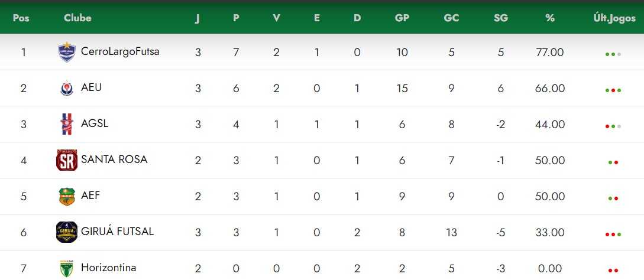644x280 pixels.
Task: Open the AEF club crest
Action: click(67, 196)
